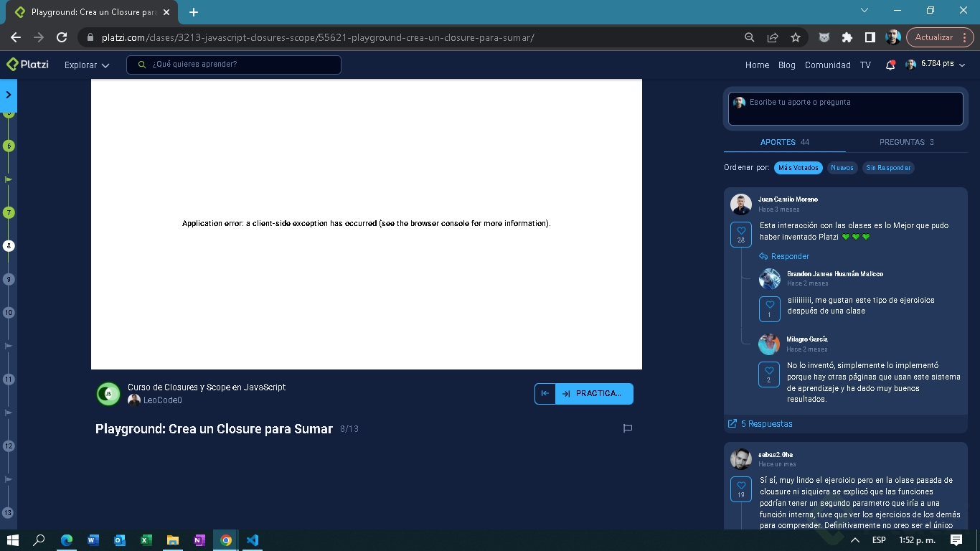The height and width of the screenshot is (551, 980).
Task: Open the Chrome tab search chevron
Action: point(864,10)
